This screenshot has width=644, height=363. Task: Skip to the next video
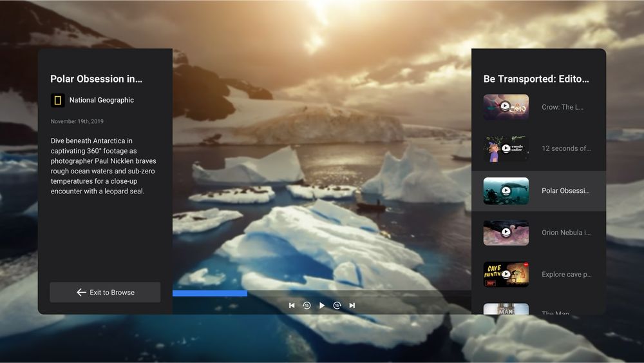click(352, 306)
